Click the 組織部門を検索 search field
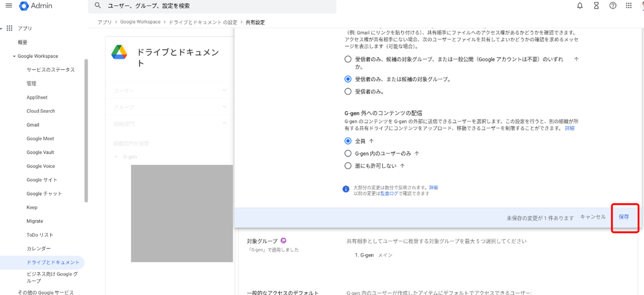 point(131,143)
